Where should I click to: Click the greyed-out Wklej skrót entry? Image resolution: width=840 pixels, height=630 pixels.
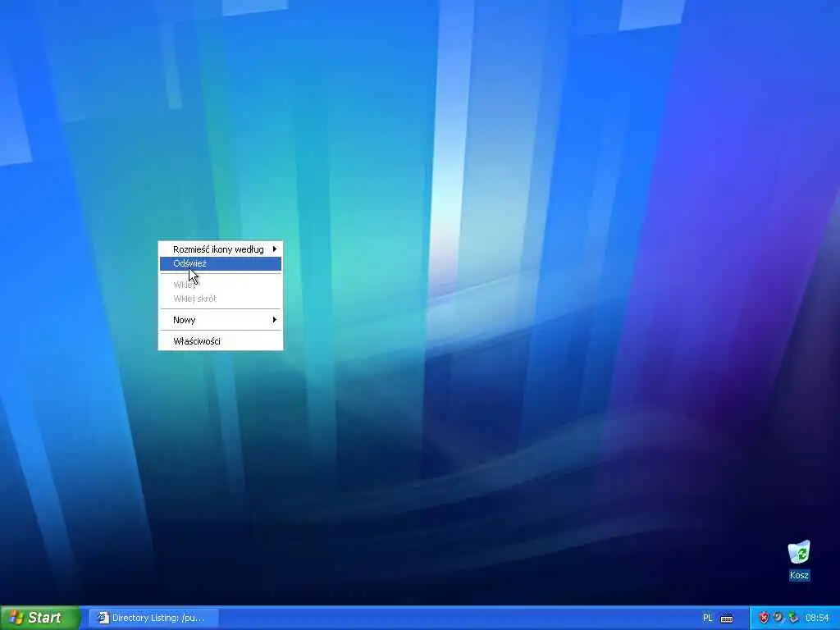point(220,299)
